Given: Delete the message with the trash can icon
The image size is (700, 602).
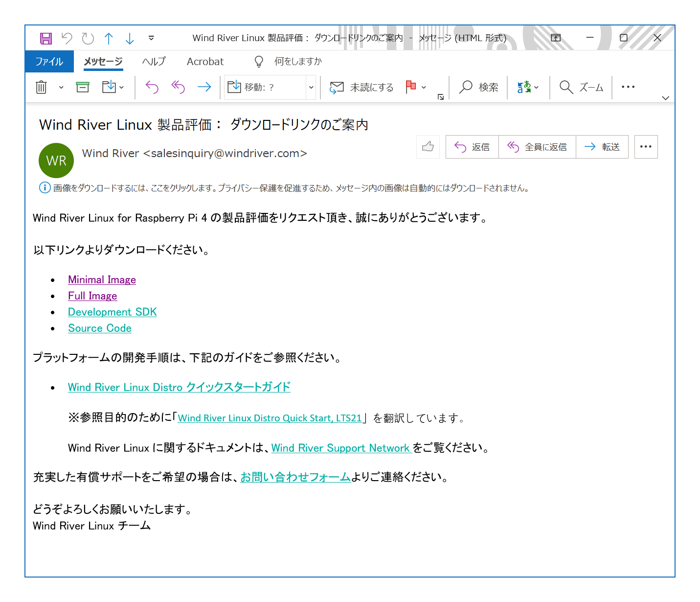Looking at the screenshot, I should coord(41,87).
